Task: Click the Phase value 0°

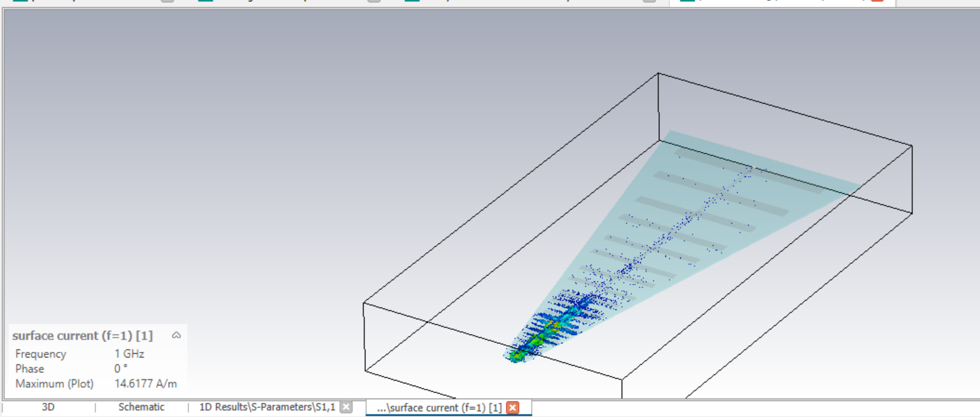Action: [x=120, y=369]
